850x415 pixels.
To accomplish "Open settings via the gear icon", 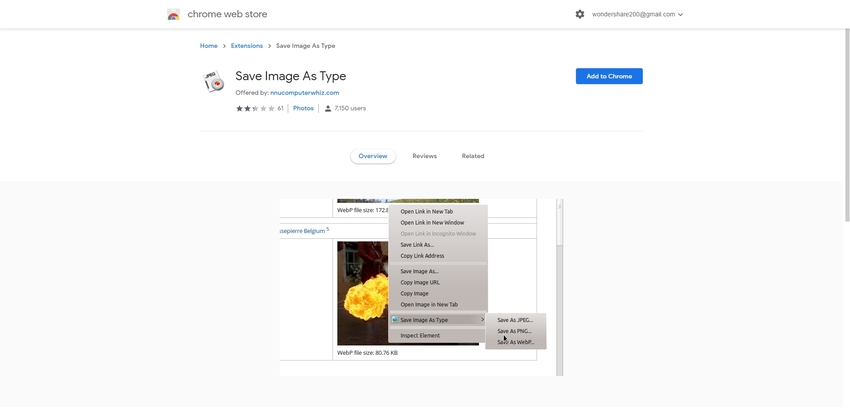I will pos(580,15).
